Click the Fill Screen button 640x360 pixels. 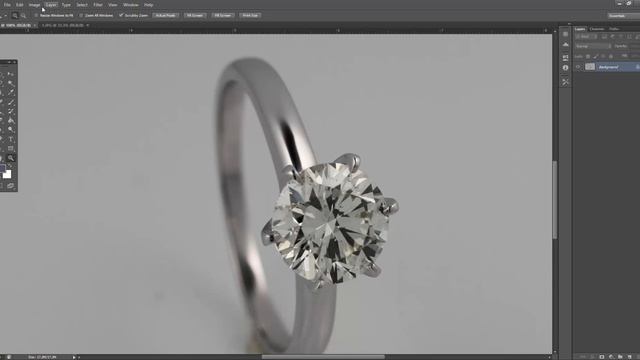coord(222,16)
